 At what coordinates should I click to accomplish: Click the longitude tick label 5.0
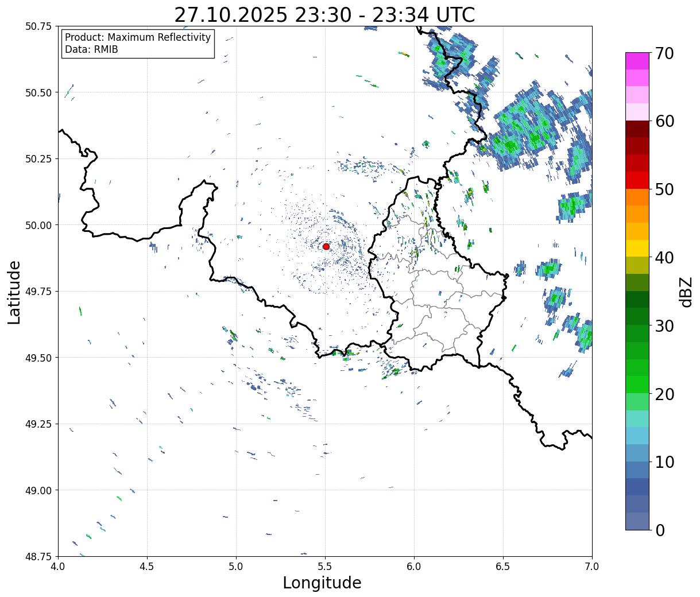click(x=236, y=567)
